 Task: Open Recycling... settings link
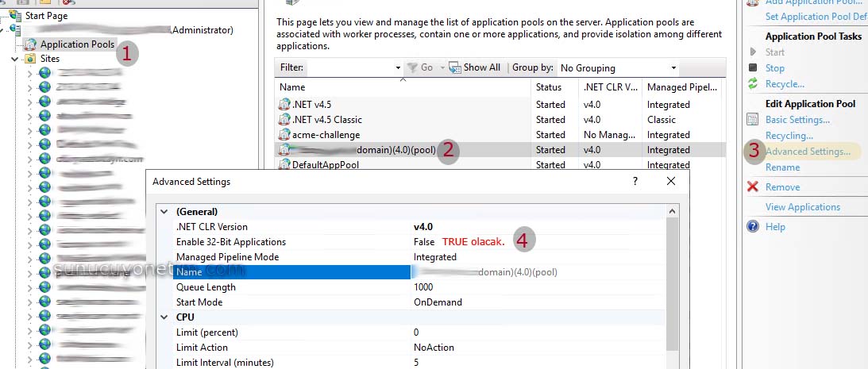click(x=789, y=136)
